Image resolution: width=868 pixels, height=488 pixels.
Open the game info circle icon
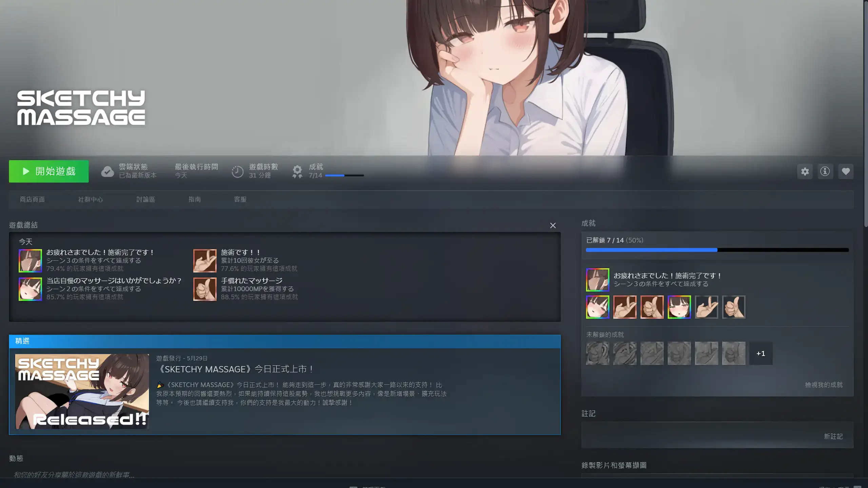pos(825,171)
